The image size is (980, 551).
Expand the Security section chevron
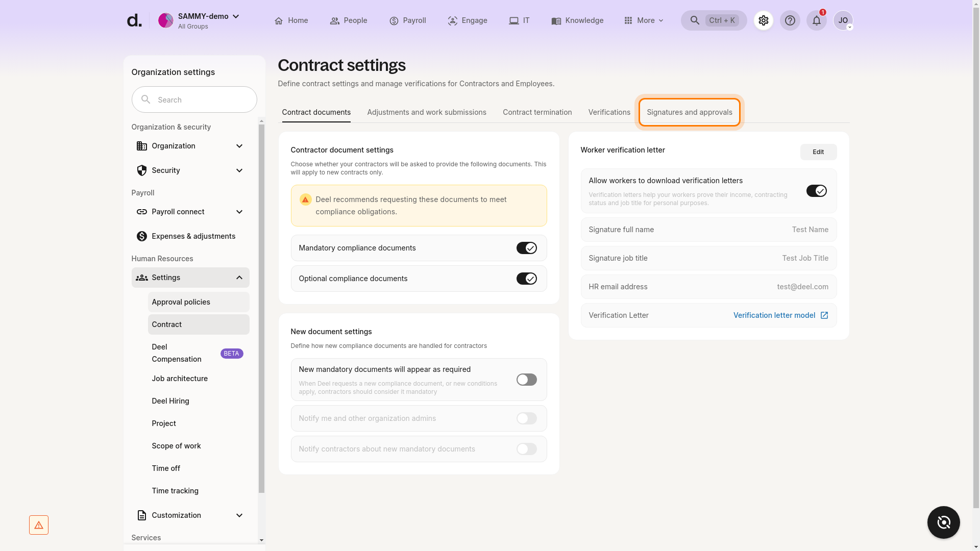(x=239, y=170)
